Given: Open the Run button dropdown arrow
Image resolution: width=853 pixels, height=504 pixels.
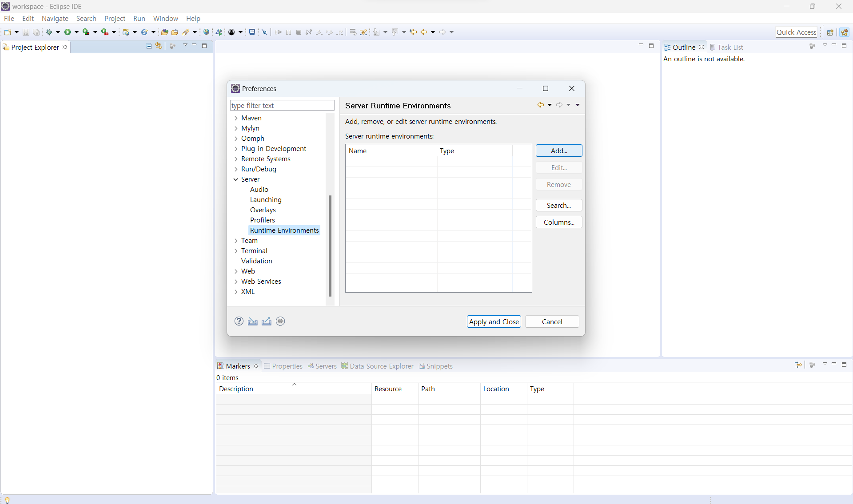Looking at the screenshot, I should click(76, 32).
